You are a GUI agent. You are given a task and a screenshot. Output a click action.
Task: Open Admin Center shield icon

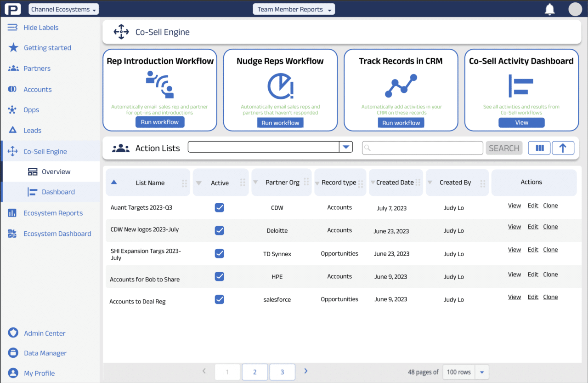[13, 333]
